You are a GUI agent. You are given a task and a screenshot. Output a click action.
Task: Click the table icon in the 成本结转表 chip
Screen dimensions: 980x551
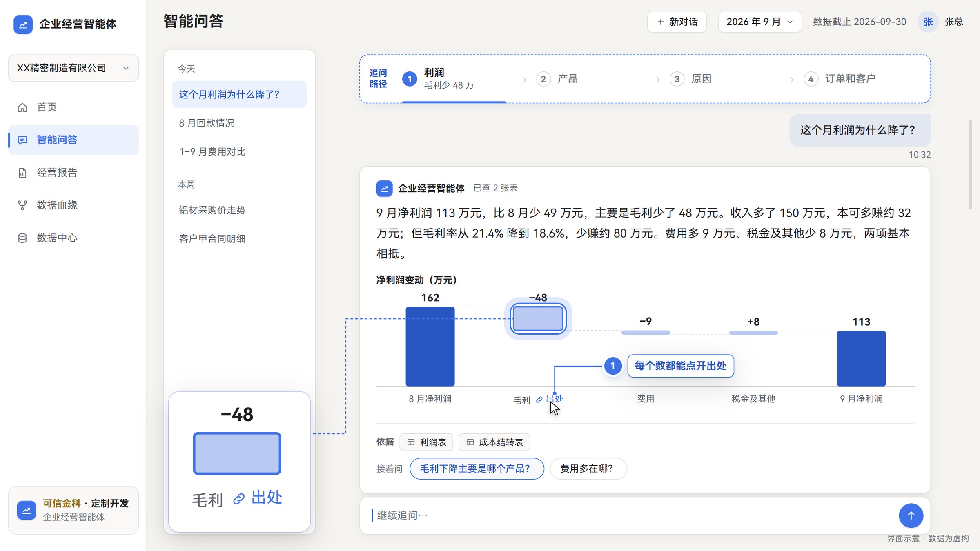click(x=470, y=442)
